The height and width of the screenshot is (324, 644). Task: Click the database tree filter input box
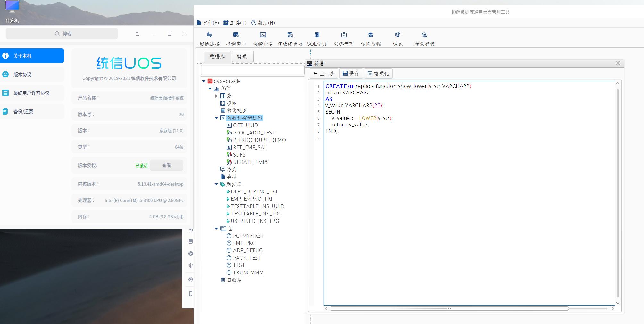[252, 70]
